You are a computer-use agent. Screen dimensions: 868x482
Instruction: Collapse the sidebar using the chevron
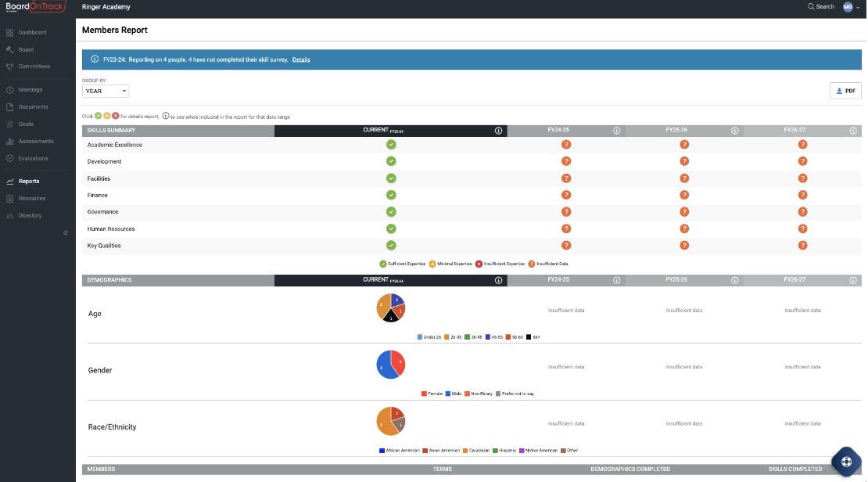click(x=66, y=232)
